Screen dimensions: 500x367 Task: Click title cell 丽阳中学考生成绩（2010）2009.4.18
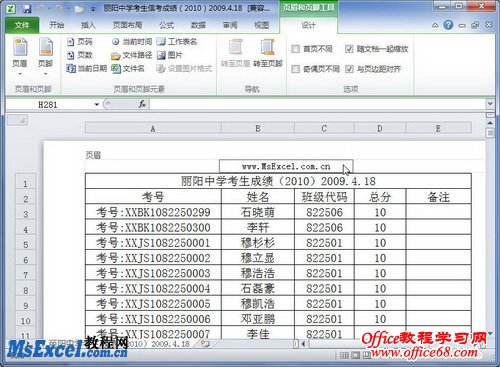click(x=278, y=181)
